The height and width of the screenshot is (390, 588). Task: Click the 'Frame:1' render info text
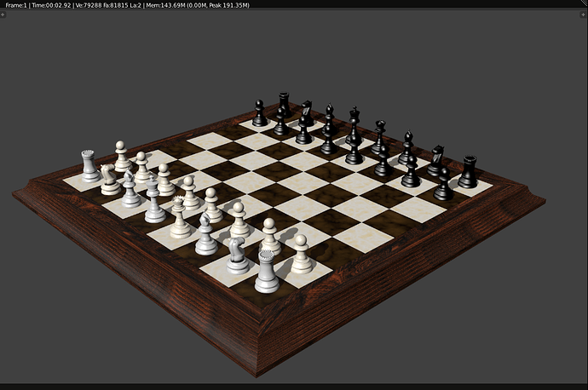[16, 5]
